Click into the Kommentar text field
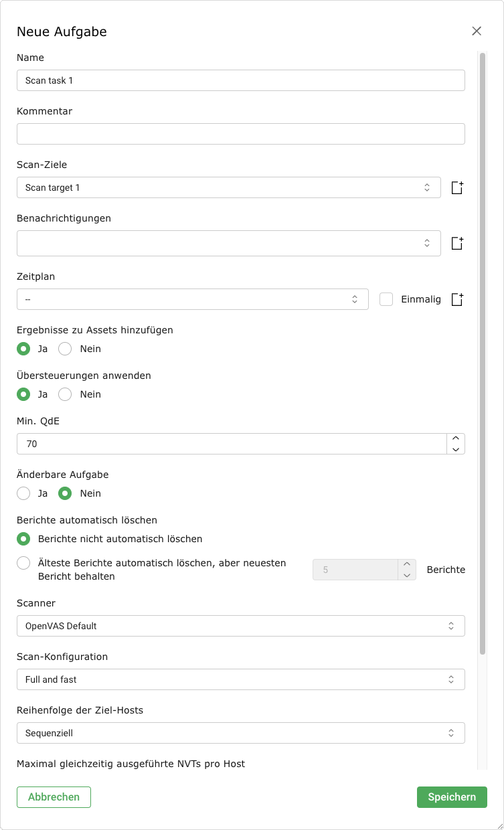 (x=240, y=134)
